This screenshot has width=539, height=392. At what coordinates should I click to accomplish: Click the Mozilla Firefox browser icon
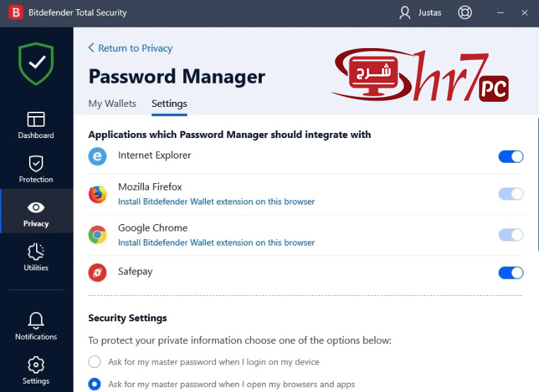(x=98, y=195)
